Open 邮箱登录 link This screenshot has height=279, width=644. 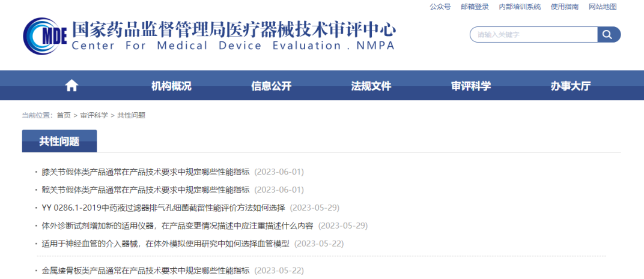click(x=474, y=7)
